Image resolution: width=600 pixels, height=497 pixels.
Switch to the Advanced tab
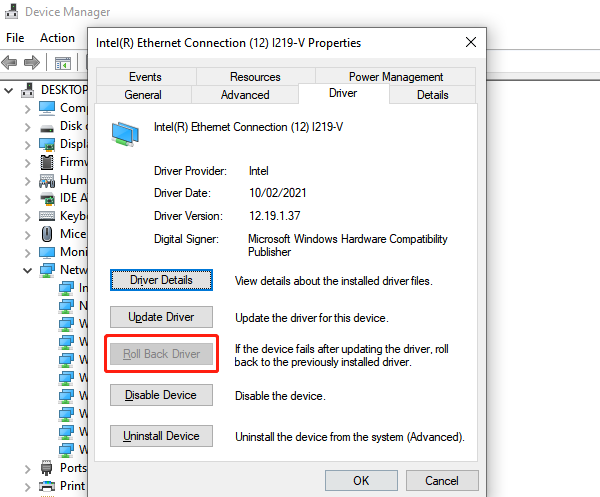pyautogui.click(x=245, y=95)
